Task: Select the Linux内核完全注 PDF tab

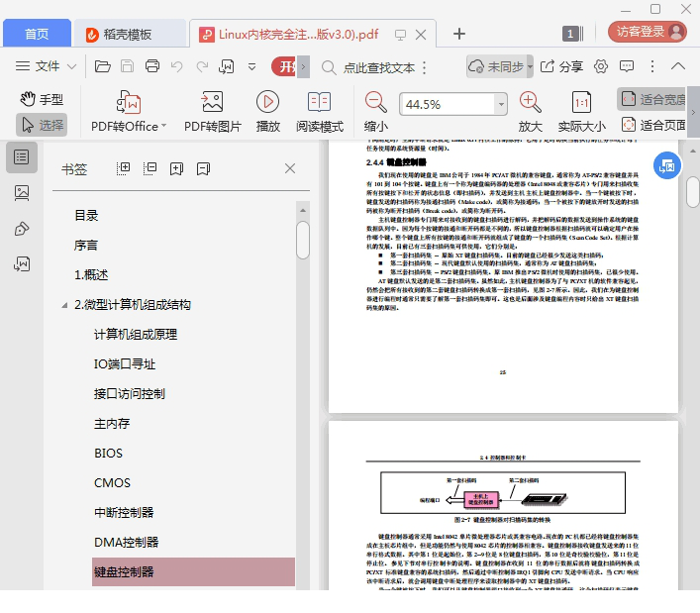Action: [298, 34]
